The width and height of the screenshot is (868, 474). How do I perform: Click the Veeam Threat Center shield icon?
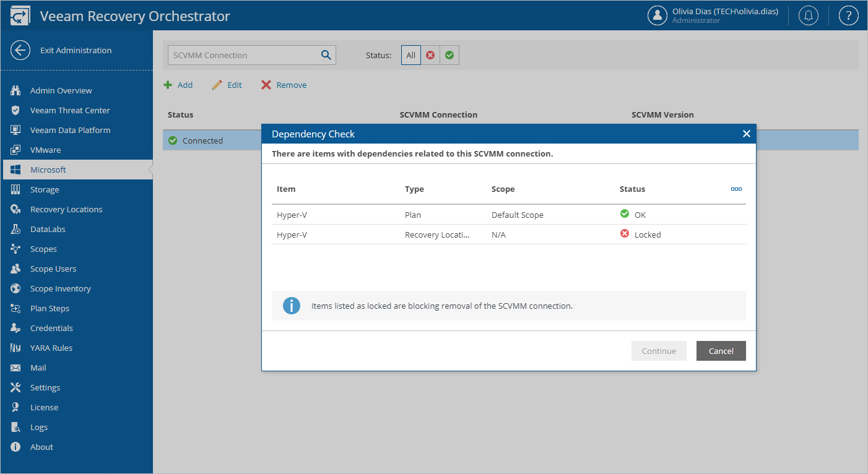click(x=16, y=110)
